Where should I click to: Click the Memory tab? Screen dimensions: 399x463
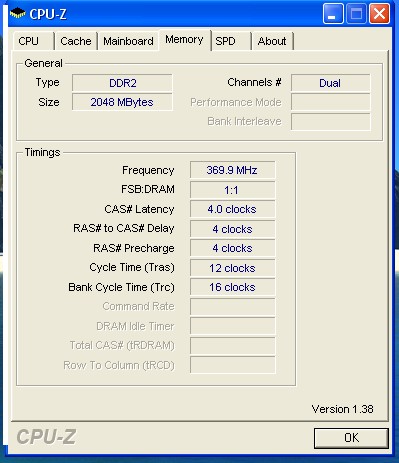(184, 40)
